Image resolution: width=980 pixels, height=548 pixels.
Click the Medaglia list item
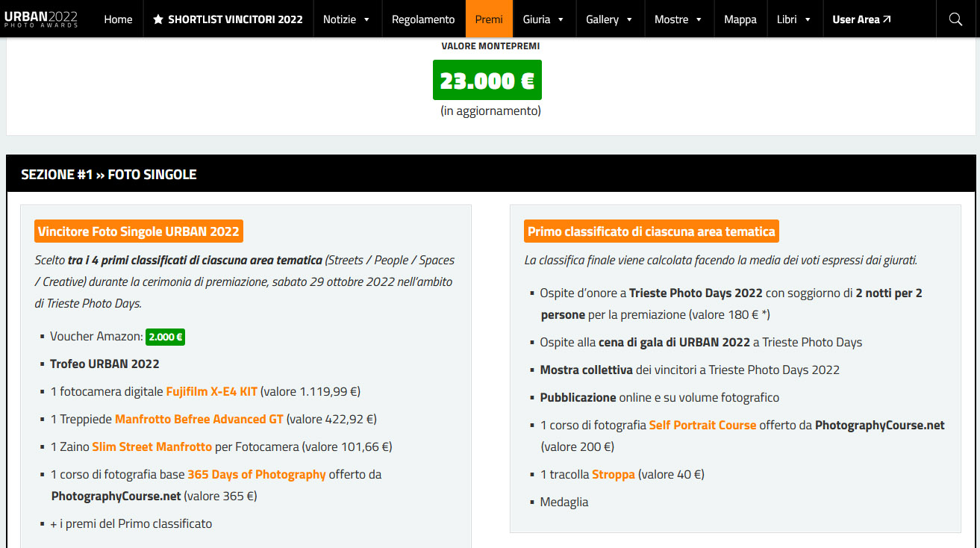(564, 502)
